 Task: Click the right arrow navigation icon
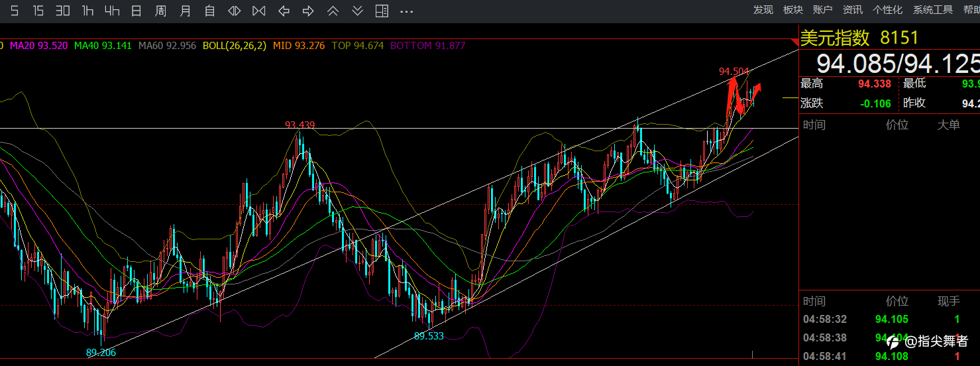pyautogui.click(x=308, y=11)
